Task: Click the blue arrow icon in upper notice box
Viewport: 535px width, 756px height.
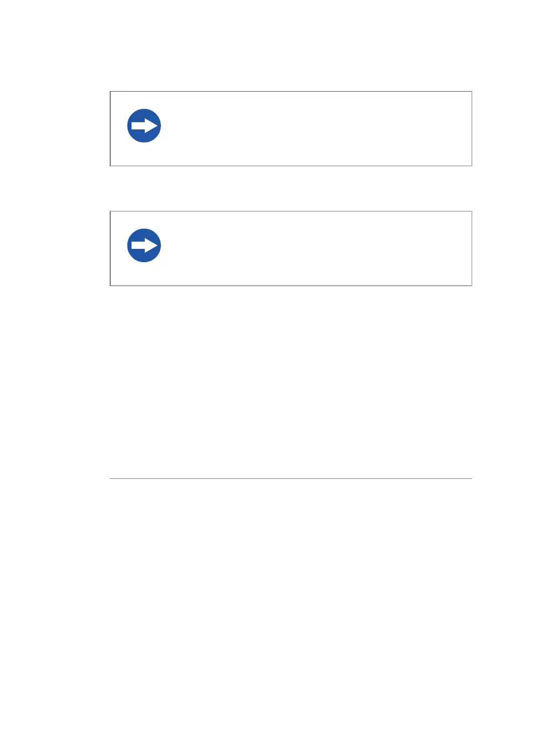Action: tap(144, 126)
